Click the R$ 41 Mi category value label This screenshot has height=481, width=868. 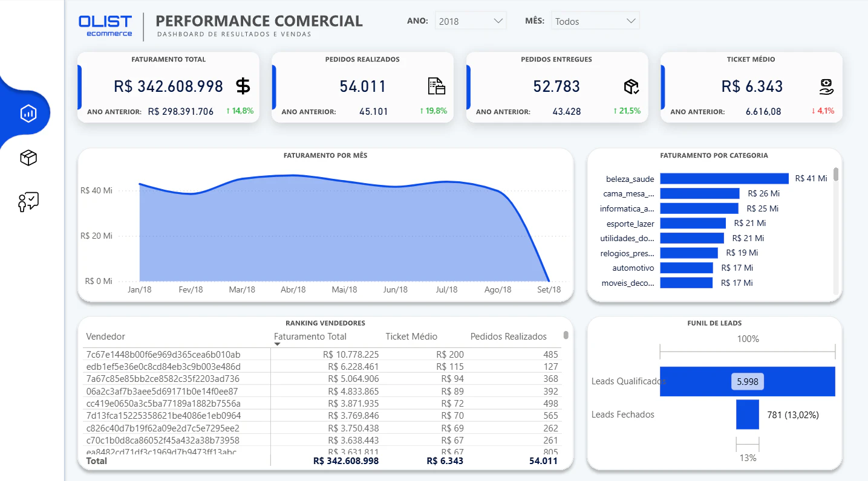(811, 178)
